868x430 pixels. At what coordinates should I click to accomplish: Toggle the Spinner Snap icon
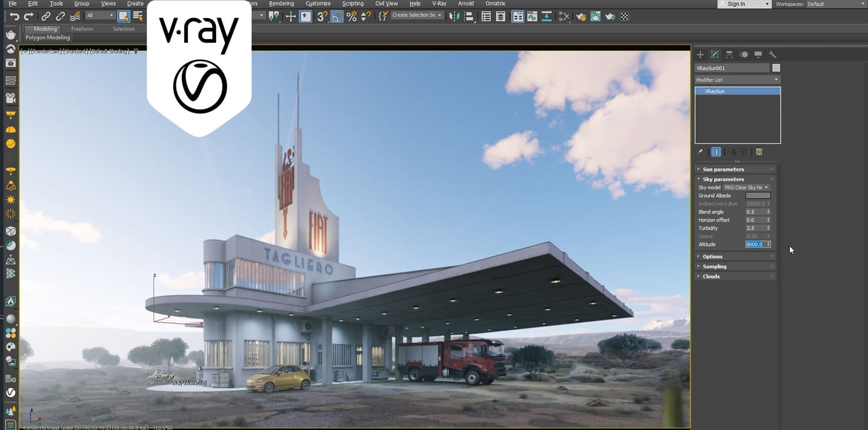coord(366,16)
